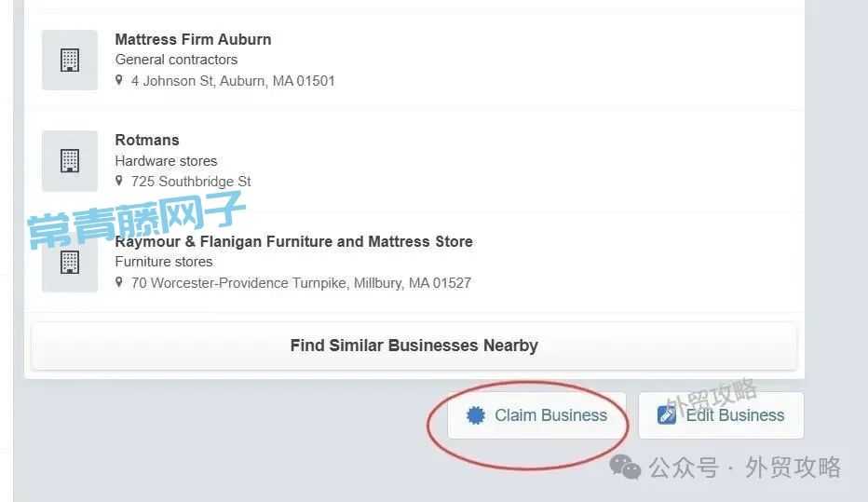
Task: Click the address 4 Johnson St, Auburn
Action: click(x=233, y=81)
